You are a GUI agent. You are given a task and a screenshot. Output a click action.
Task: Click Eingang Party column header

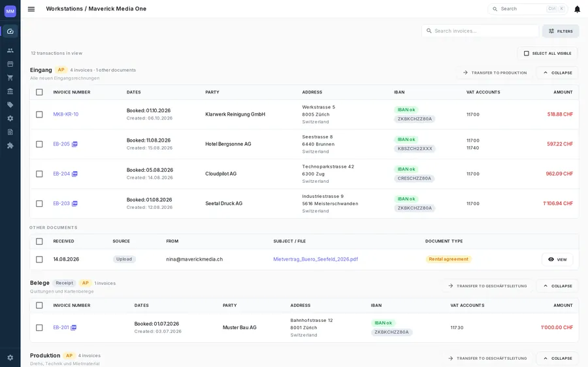pyautogui.click(x=212, y=92)
